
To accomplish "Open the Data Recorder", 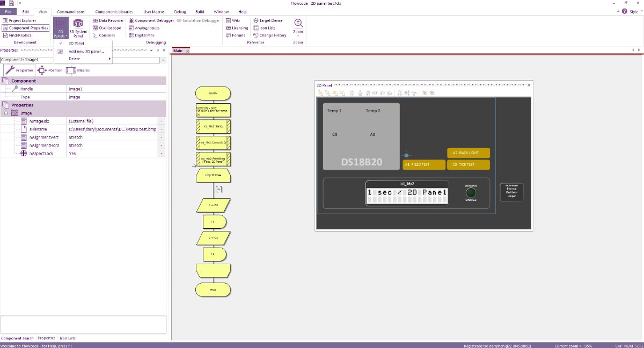I will click(108, 20).
